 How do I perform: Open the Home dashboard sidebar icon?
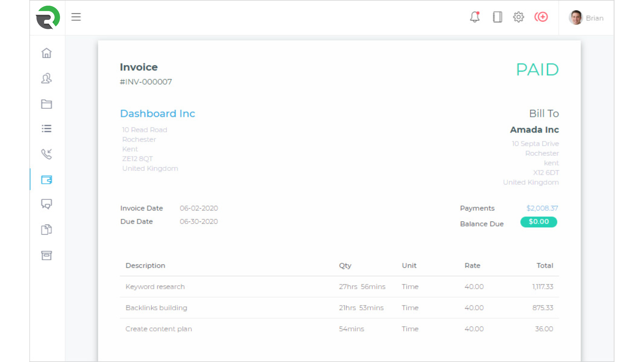pyautogui.click(x=47, y=53)
